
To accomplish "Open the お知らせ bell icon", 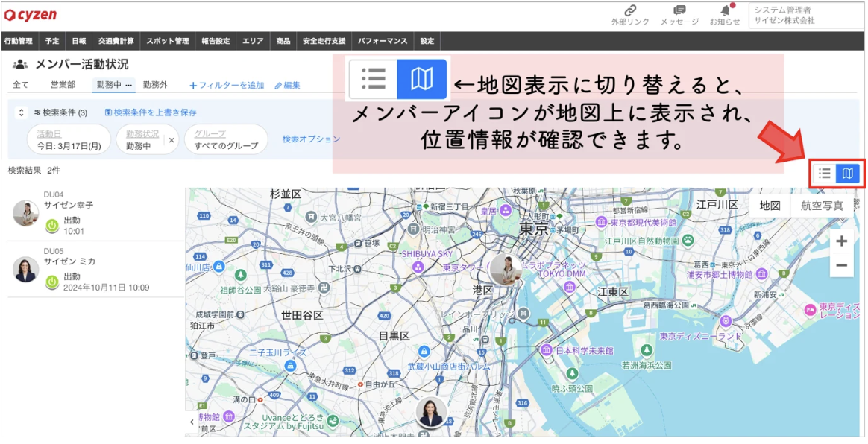I will click(x=725, y=10).
